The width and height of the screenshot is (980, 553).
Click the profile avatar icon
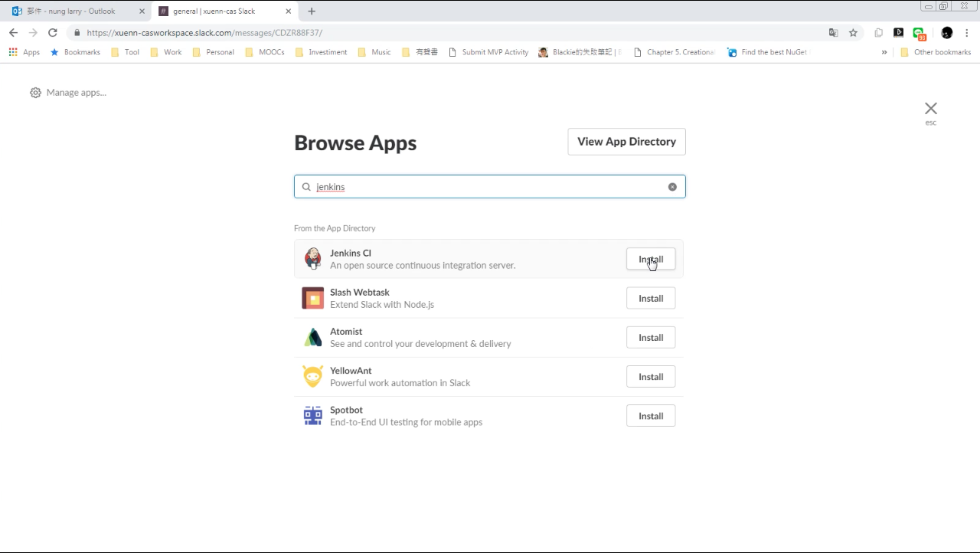[x=947, y=33]
